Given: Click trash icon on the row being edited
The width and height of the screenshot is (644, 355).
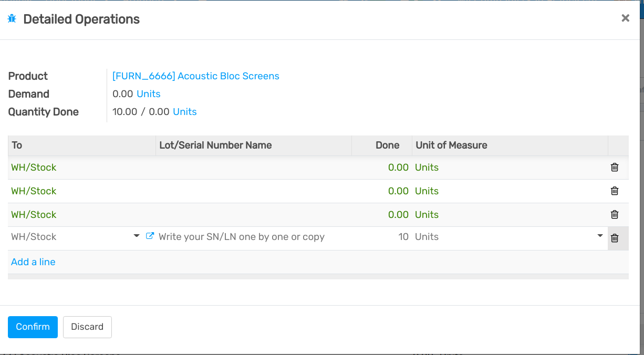Looking at the screenshot, I should click(615, 238).
